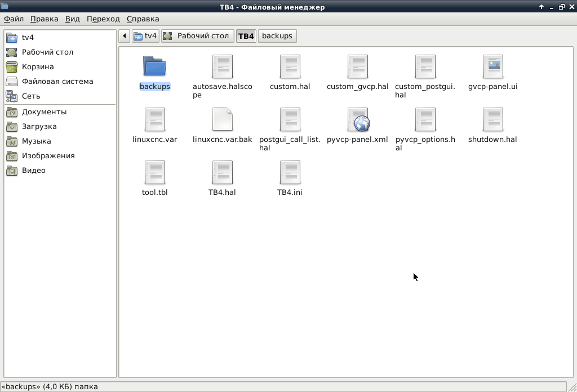The image size is (577, 392).
Task: Click the shutdown.hal file name
Action: (x=492, y=139)
